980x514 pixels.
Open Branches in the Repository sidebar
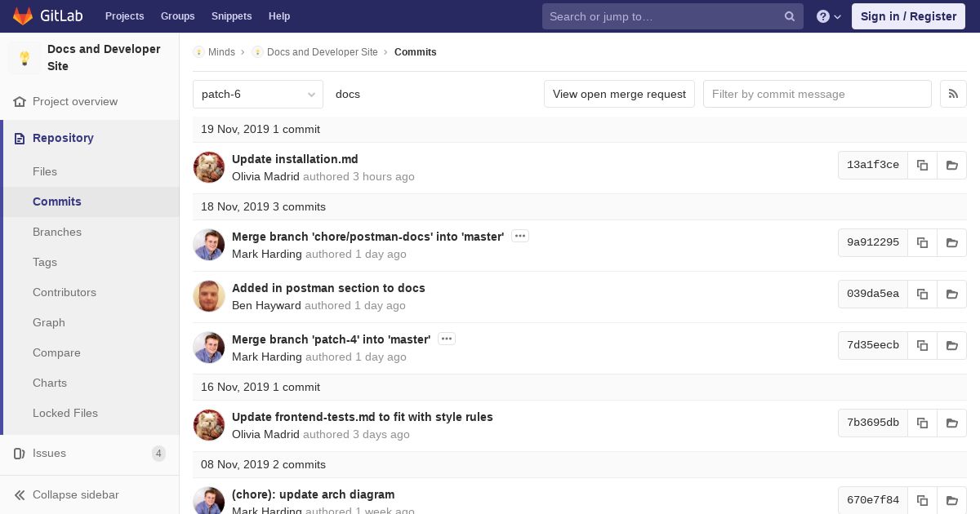[x=57, y=232]
